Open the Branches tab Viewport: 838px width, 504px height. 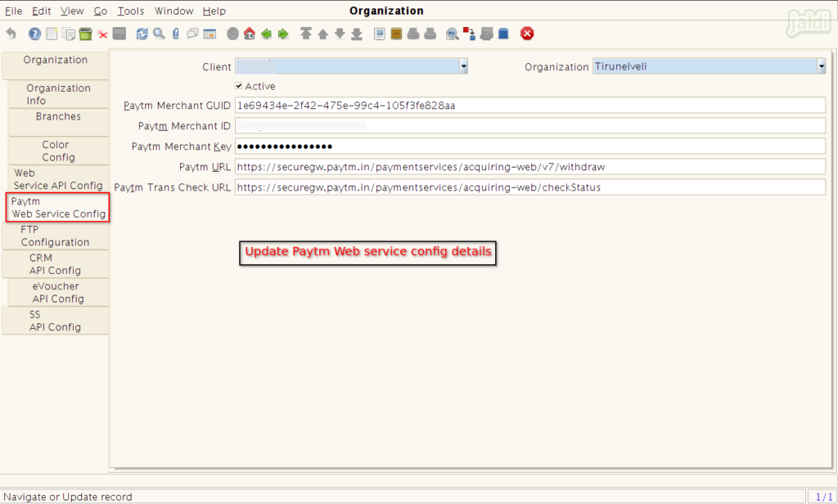tap(58, 123)
